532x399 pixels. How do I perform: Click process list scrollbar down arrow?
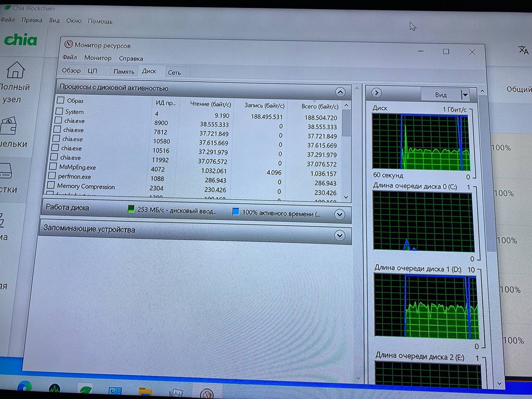[x=346, y=197]
